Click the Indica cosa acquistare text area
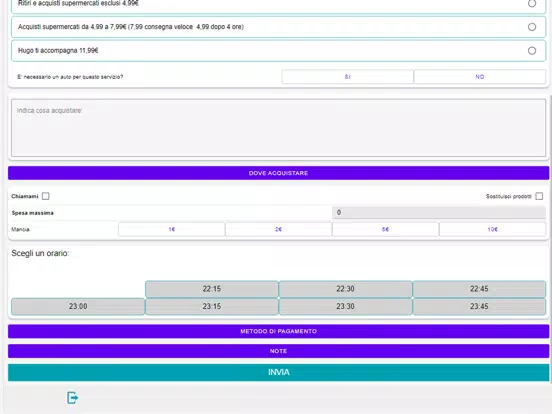 pyautogui.click(x=278, y=128)
